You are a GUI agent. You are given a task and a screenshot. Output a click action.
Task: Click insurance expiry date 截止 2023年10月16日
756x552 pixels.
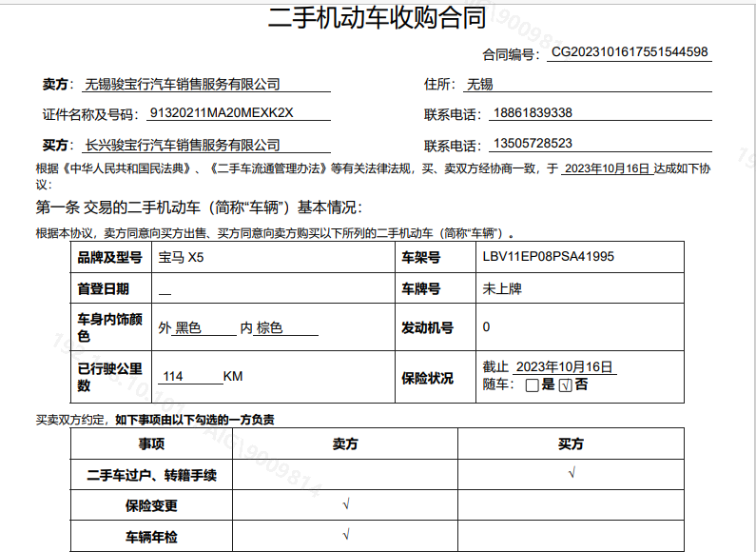click(548, 367)
